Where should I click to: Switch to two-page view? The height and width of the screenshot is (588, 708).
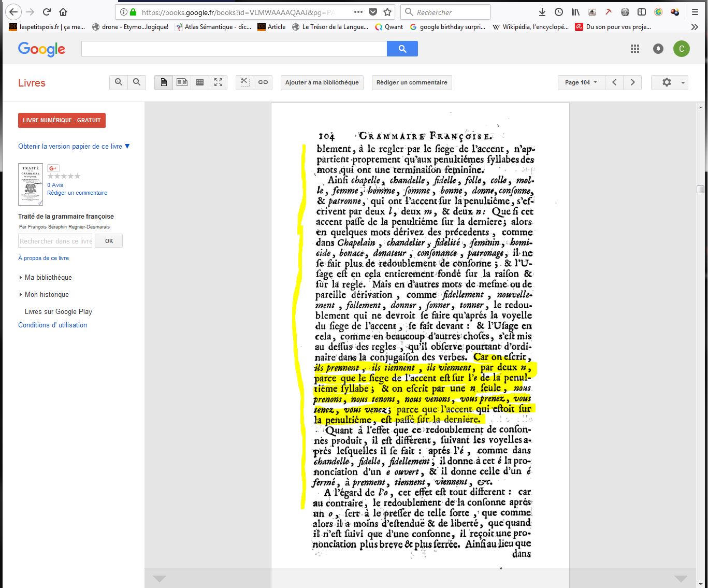(x=182, y=82)
